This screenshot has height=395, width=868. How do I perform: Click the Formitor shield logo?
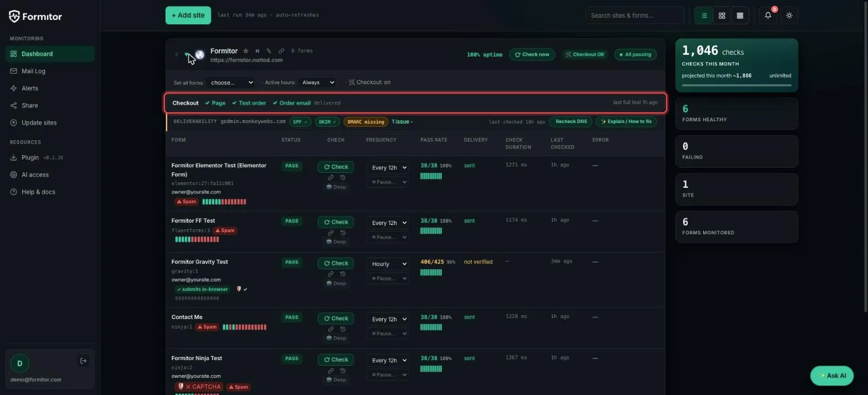14,16
